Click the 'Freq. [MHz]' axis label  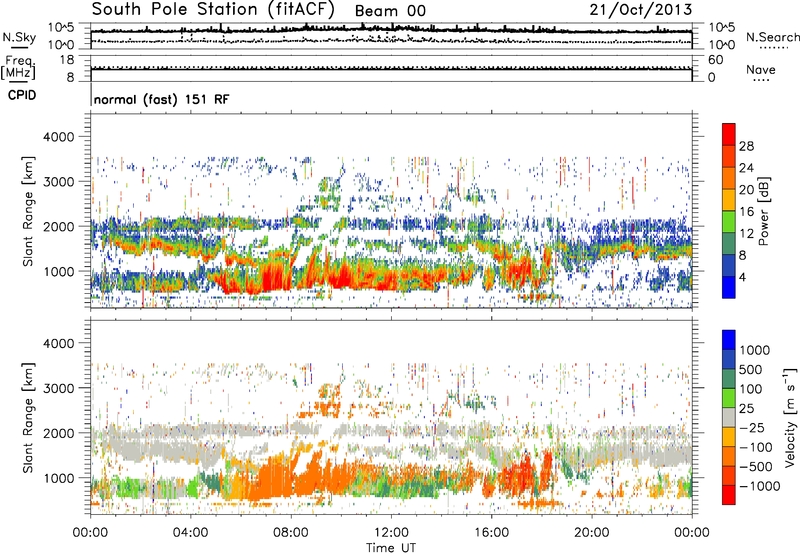(18, 67)
